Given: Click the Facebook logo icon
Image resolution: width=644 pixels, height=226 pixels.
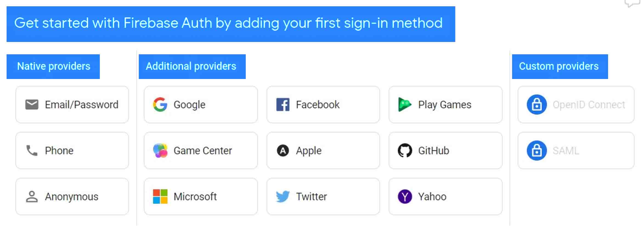Looking at the screenshot, I should (283, 104).
